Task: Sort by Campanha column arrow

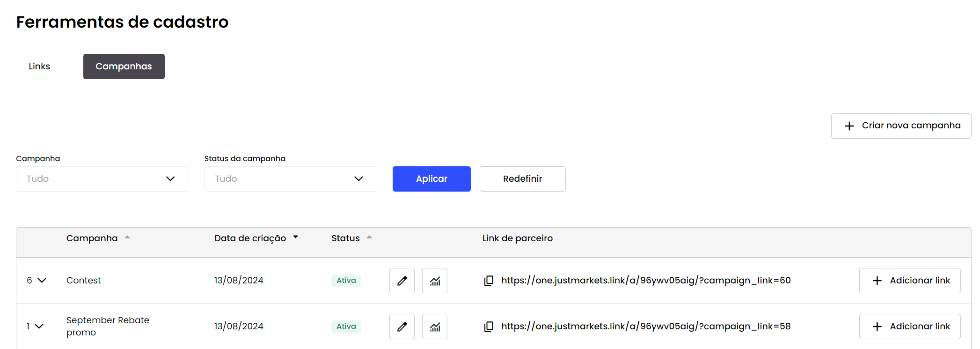Action: coord(127,238)
